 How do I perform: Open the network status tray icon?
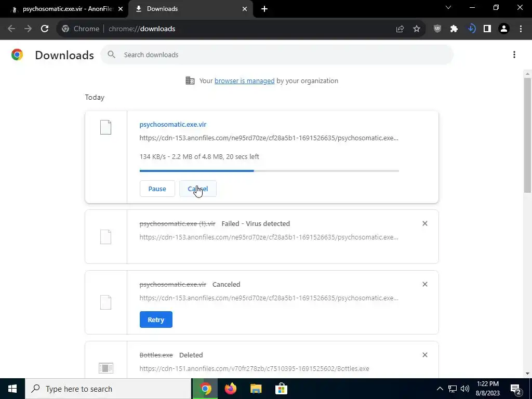click(453, 389)
